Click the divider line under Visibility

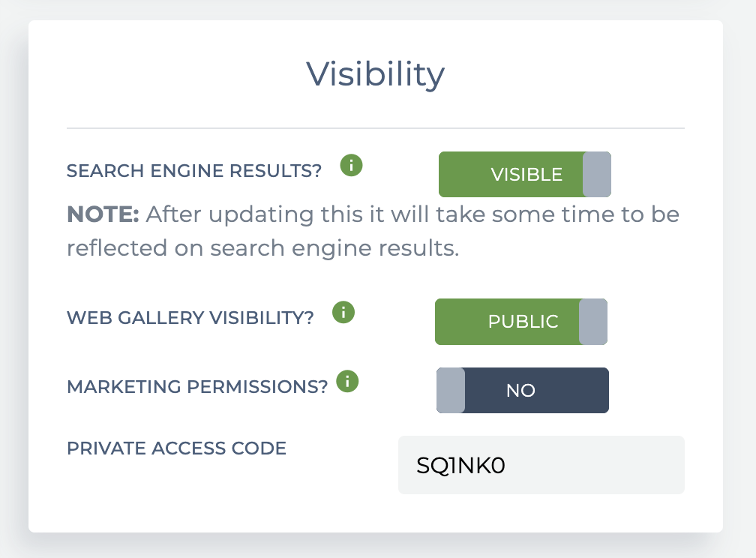(x=376, y=128)
